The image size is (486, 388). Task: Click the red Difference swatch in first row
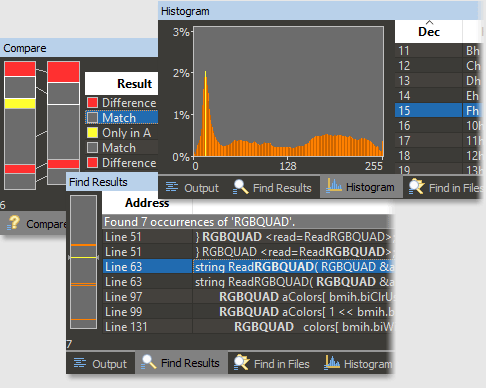pyautogui.click(x=92, y=103)
